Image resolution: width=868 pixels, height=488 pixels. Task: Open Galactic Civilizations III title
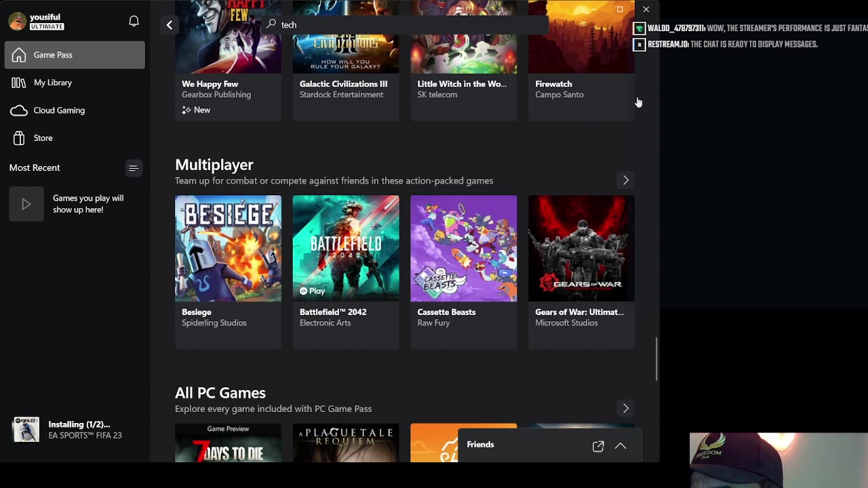click(343, 84)
